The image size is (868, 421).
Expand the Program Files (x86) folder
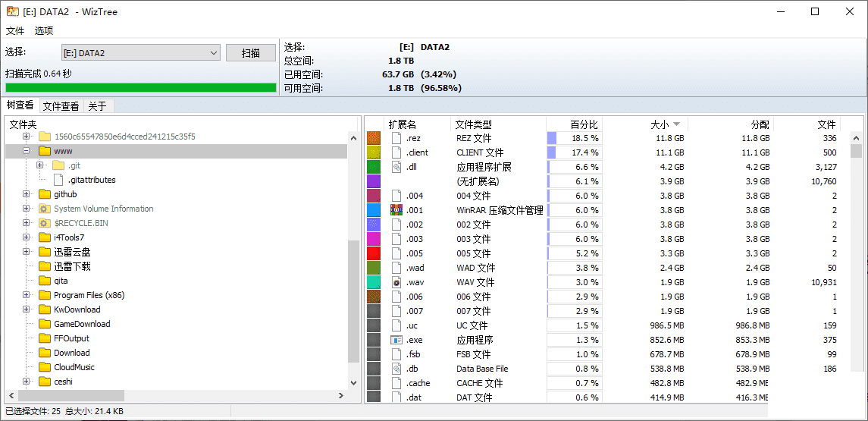(27, 295)
